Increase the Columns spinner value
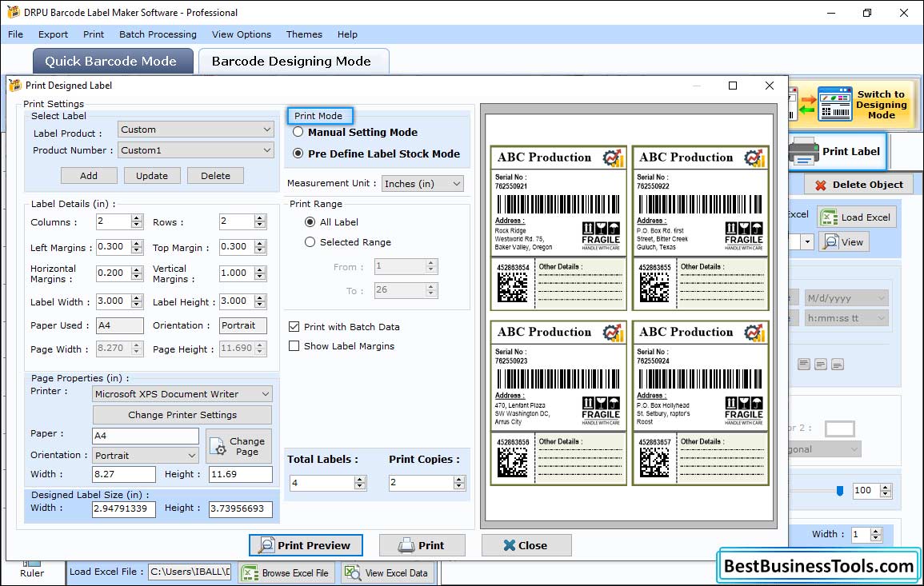 tap(137, 218)
